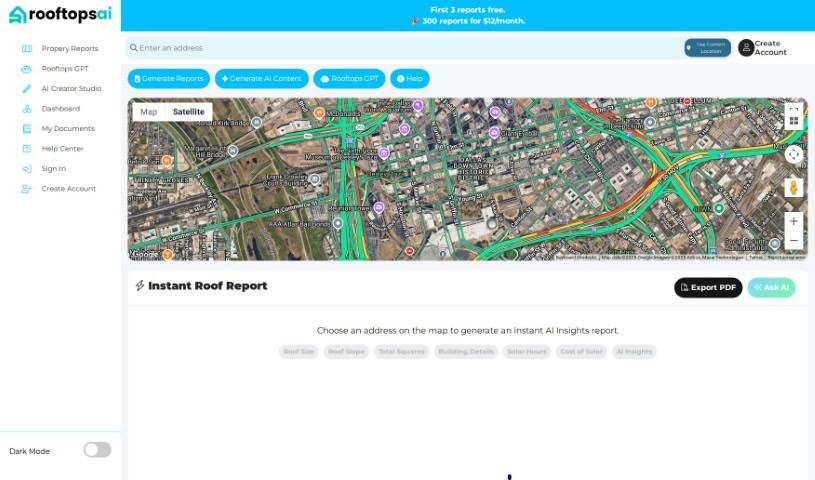Image resolution: width=815 pixels, height=480 pixels.
Task: Zoom in on the map
Action: (x=793, y=221)
